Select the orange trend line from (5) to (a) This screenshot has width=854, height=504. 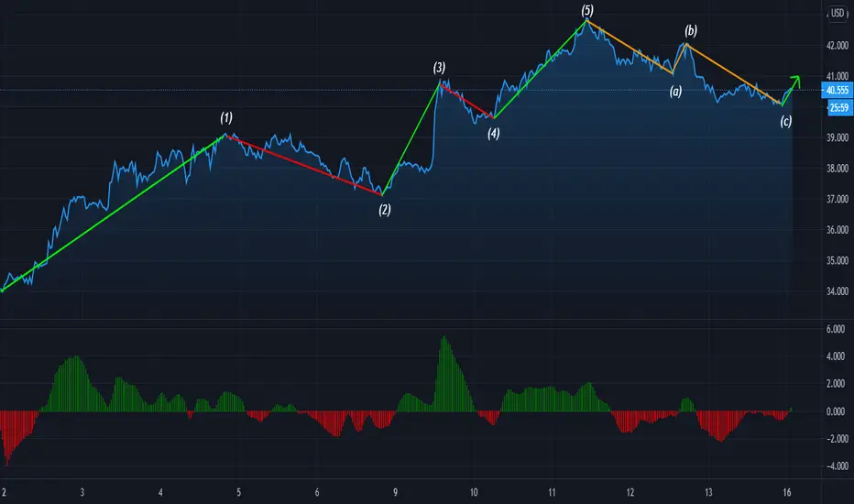(x=630, y=47)
